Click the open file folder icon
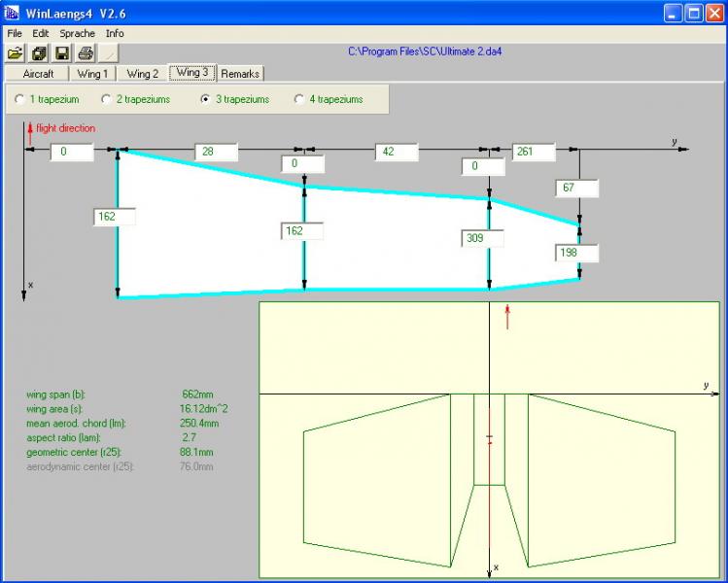Image resolution: width=728 pixels, height=583 pixels. click(x=15, y=52)
